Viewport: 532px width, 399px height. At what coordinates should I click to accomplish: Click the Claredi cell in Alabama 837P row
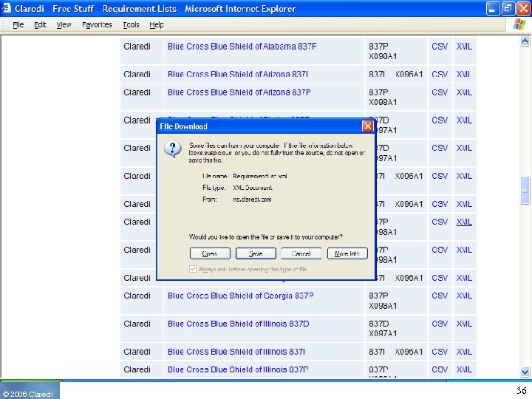pyautogui.click(x=142, y=51)
